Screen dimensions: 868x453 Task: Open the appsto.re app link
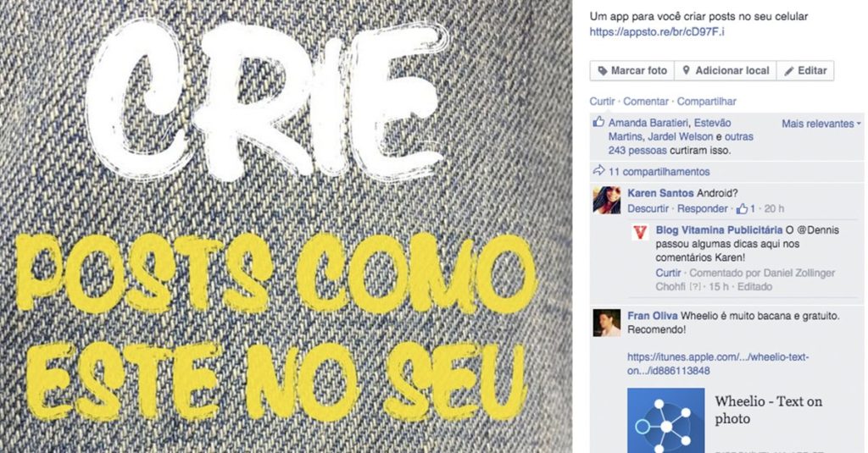pyautogui.click(x=657, y=31)
